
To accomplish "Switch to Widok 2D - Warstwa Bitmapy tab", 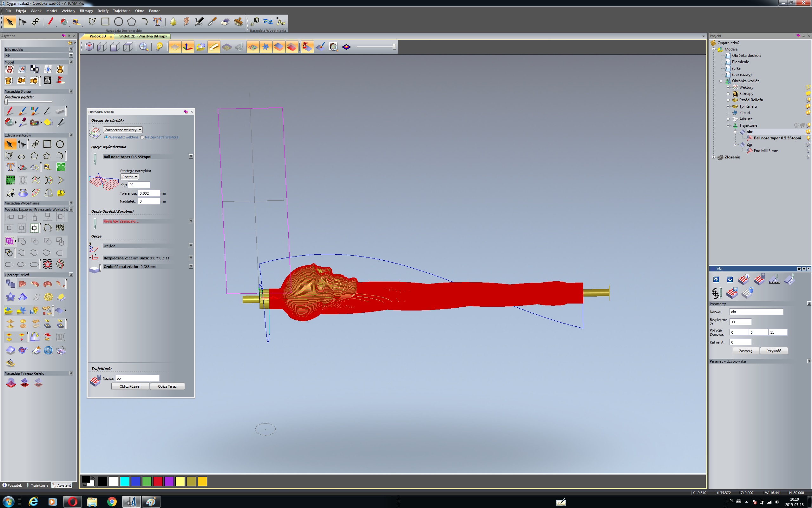I will click(143, 36).
